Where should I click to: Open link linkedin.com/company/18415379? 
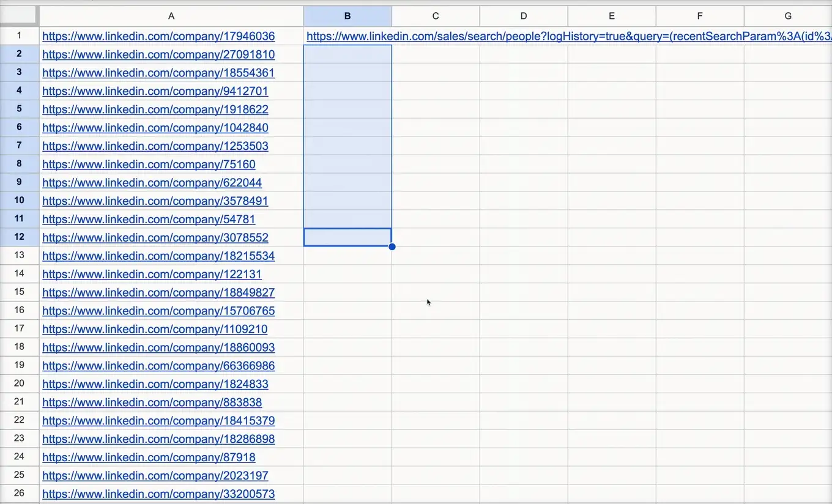[158, 421]
